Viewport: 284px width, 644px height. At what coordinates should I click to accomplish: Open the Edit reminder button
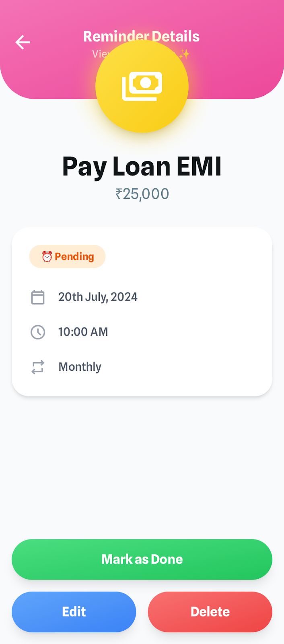coord(74,612)
